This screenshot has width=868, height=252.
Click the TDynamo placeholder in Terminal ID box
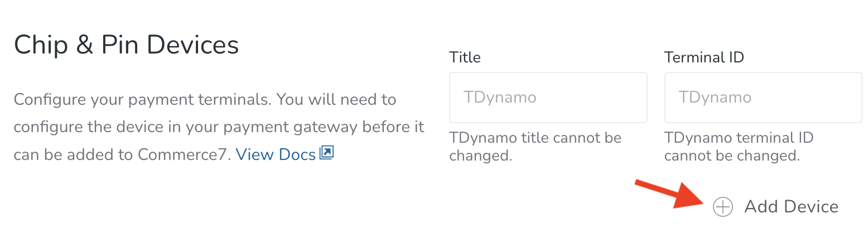(x=715, y=98)
